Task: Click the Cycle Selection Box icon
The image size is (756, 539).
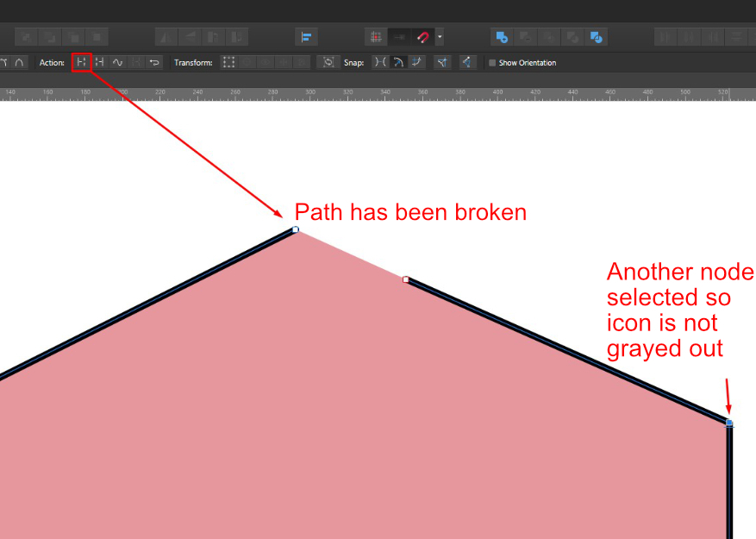Action: click(328, 62)
